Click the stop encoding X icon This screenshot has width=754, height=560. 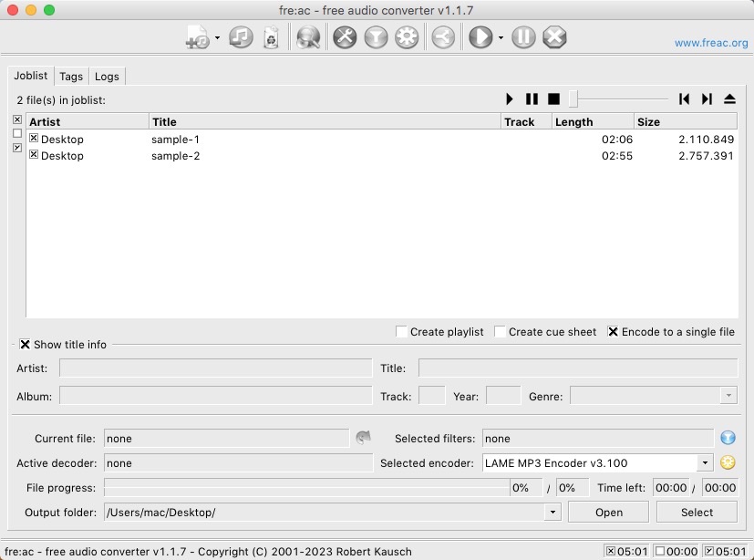[554, 37]
